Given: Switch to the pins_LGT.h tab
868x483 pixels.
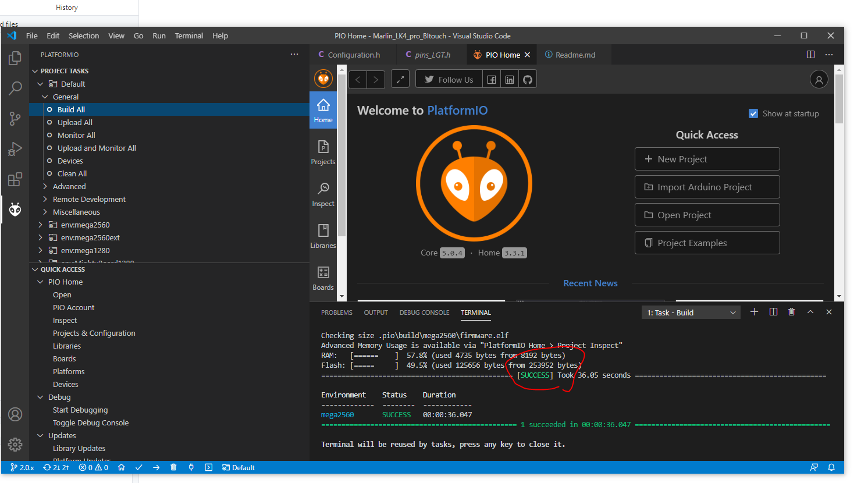Looking at the screenshot, I should 432,55.
